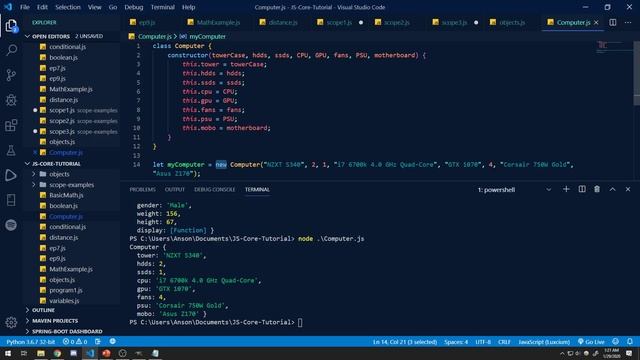
Task: Click the editor minimap
Action: click(x=613, y=46)
